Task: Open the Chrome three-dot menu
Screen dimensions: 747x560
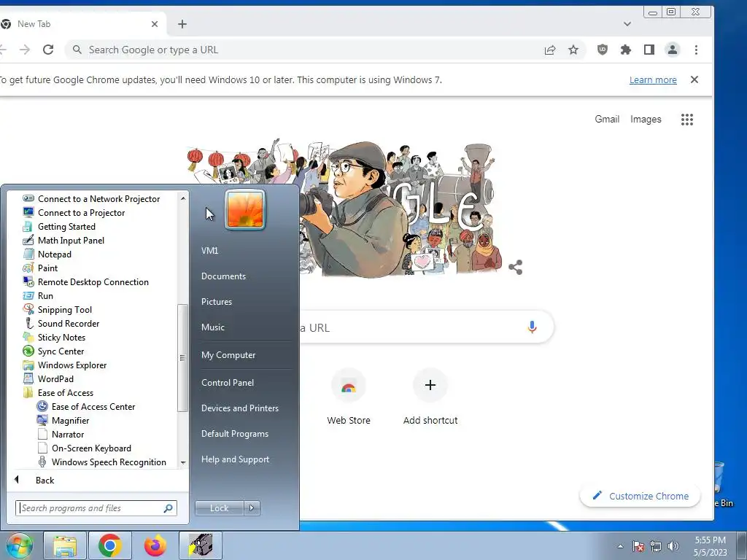Action: 696,50
